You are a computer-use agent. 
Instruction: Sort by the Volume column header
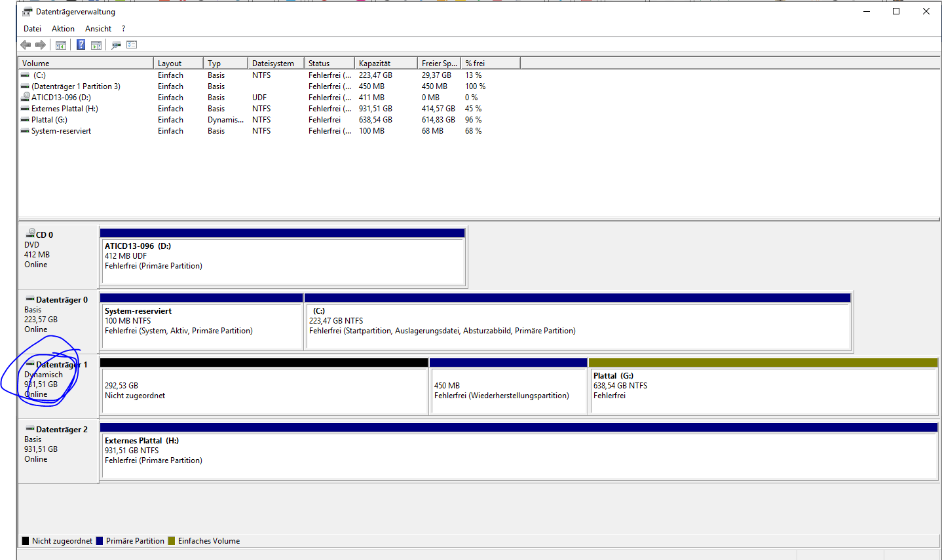pyautogui.click(x=86, y=63)
